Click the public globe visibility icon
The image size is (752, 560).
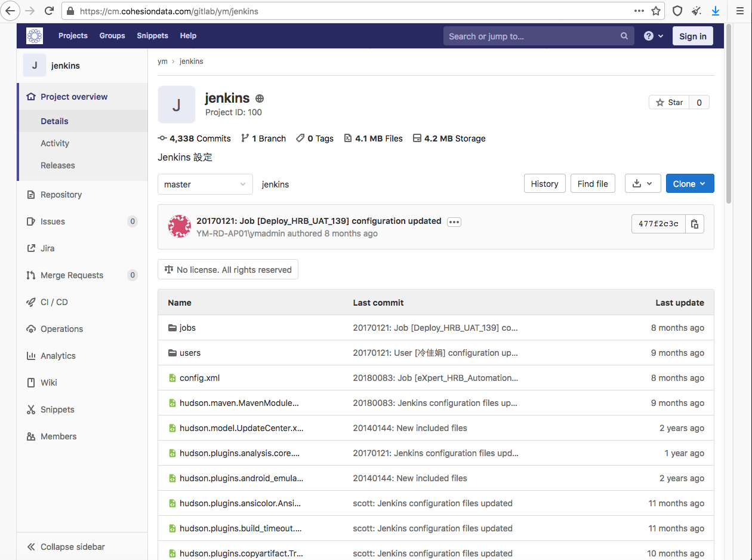259,99
